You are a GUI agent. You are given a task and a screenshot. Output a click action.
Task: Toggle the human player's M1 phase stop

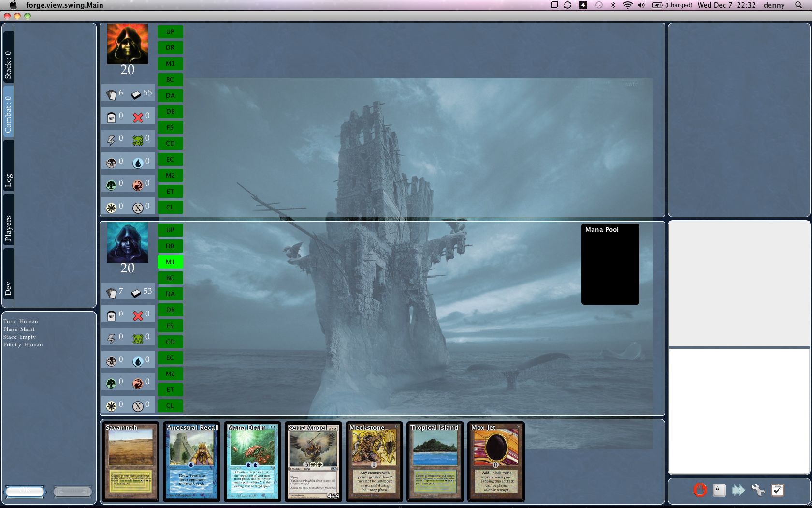pyautogui.click(x=170, y=262)
